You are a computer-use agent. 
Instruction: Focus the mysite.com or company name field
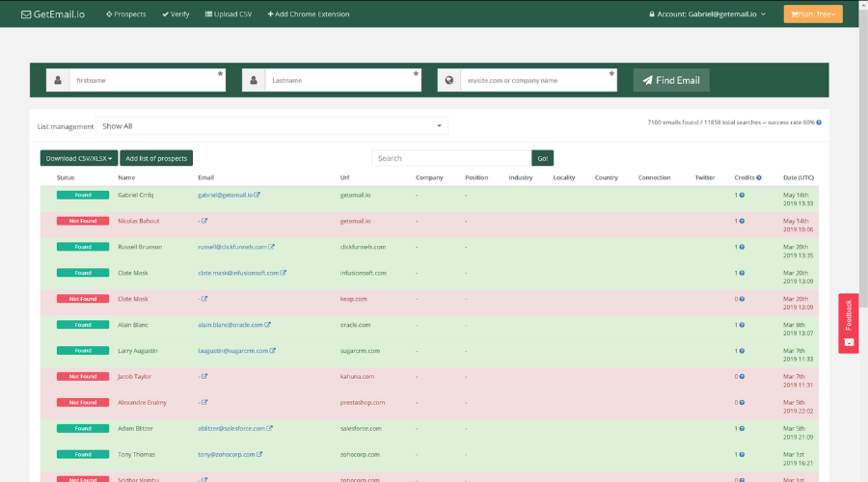coord(538,80)
